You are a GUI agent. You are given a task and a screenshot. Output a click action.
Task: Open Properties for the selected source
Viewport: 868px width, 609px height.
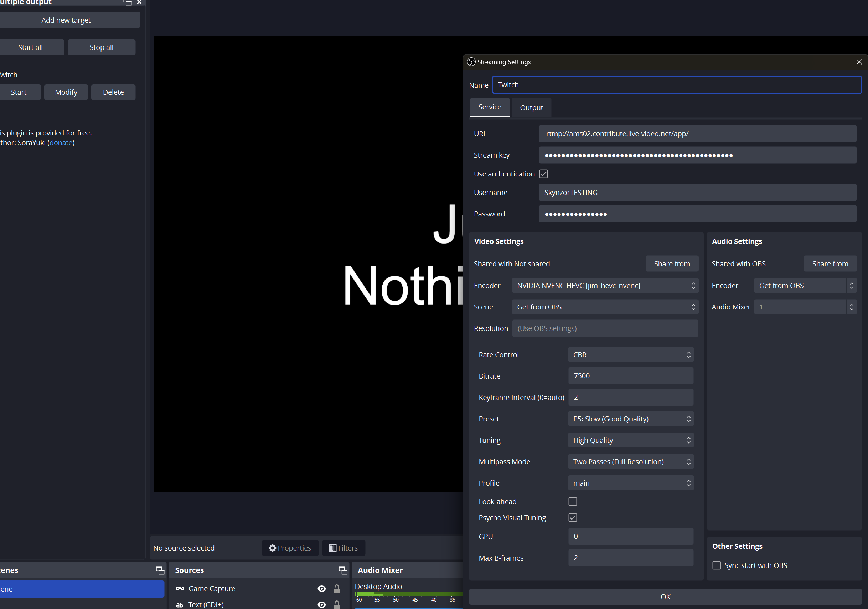[x=290, y=548]
